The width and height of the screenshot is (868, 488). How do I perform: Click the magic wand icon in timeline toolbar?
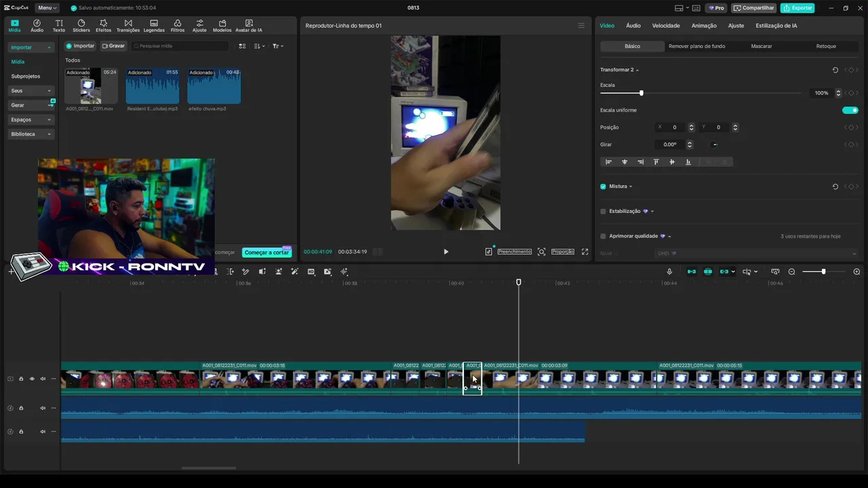(x=294, y=272)
